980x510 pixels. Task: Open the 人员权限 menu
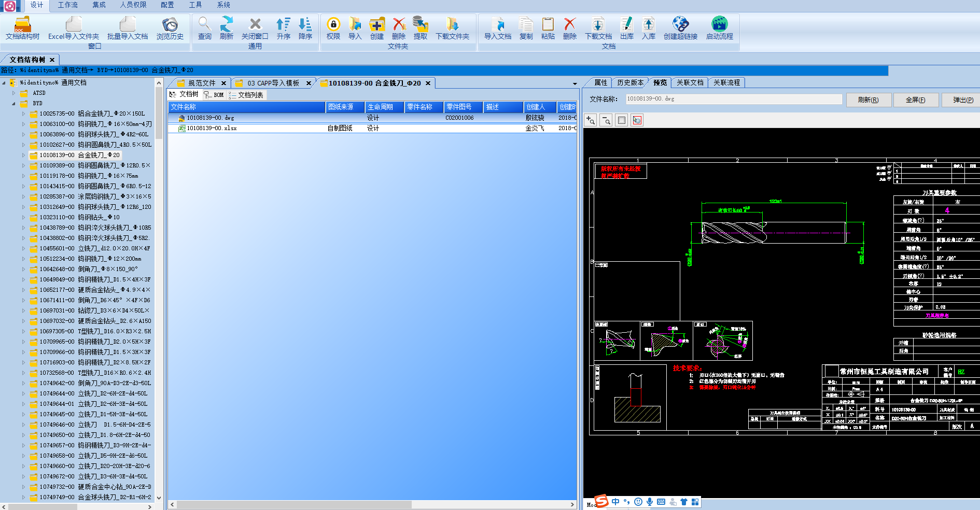tap(133, 5)
